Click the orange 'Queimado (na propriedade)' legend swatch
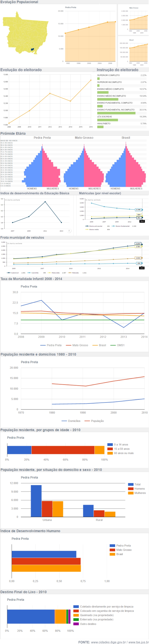This screenshot has width=149, height=644. pos(76,615)
